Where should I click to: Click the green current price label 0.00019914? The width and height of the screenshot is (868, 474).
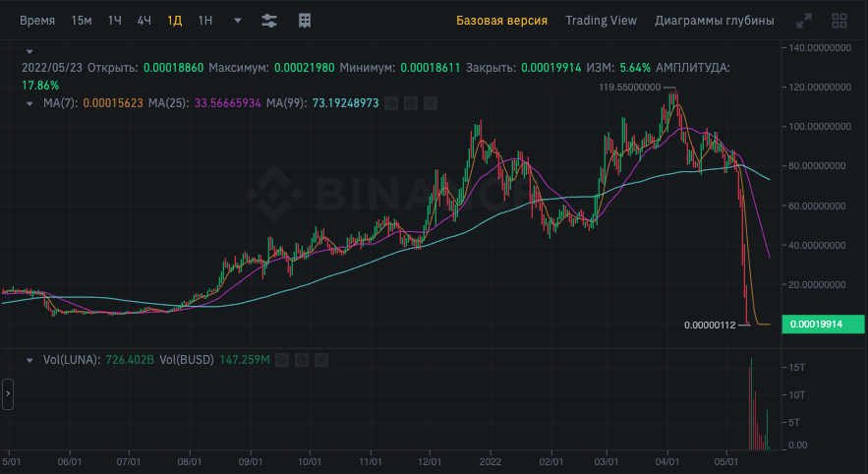[x=822, y=325]
